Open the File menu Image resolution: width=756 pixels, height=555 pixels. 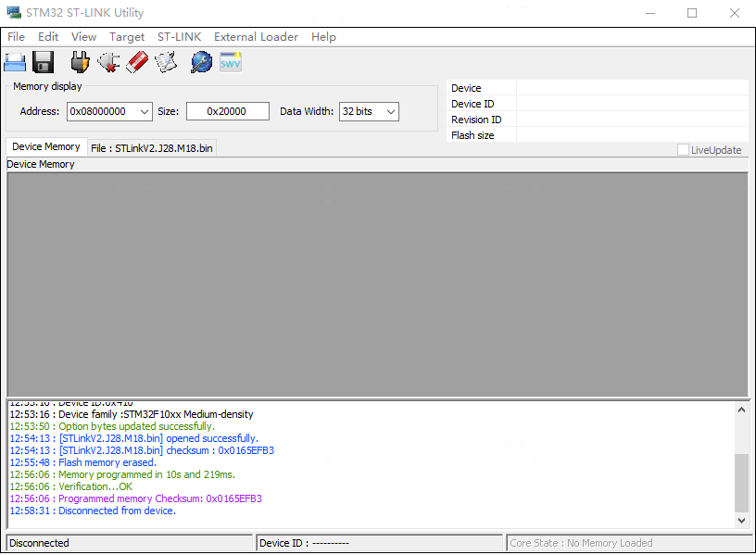(x=16, y=37)
